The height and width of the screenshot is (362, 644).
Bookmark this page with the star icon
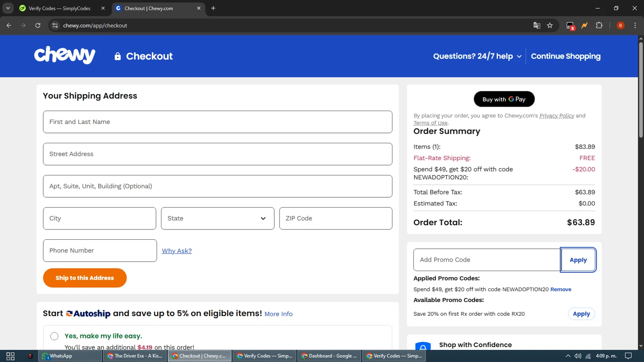tap(550, 25)
